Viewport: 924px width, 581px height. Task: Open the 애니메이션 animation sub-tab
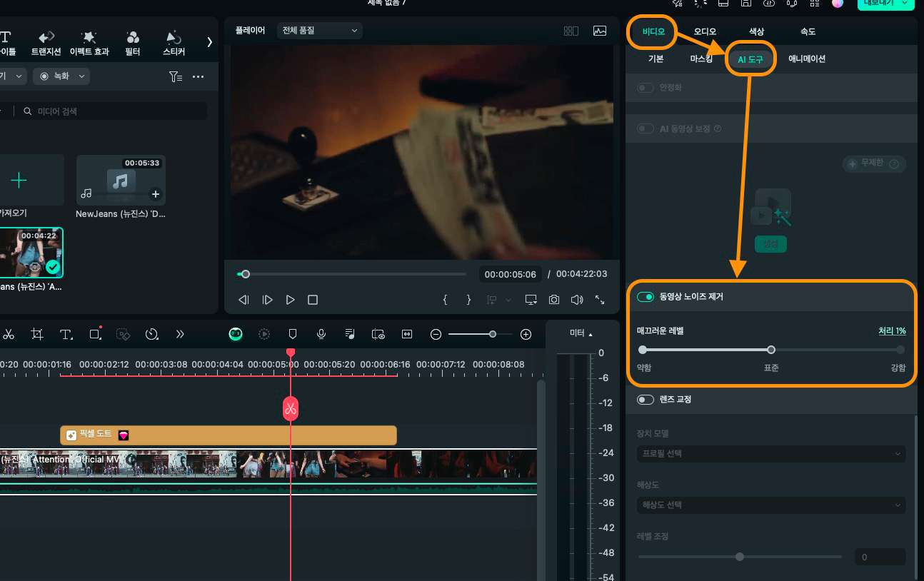(x=807, y=59)
